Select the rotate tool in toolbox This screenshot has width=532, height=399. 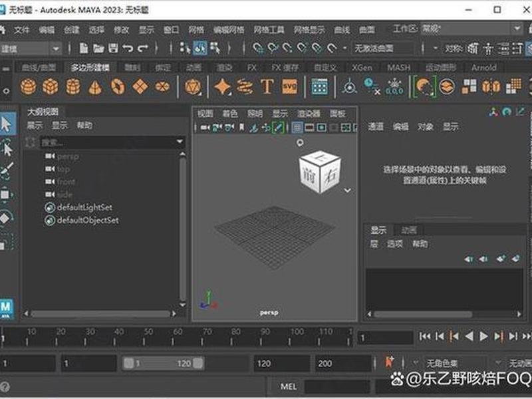click(x=7, y=217)
